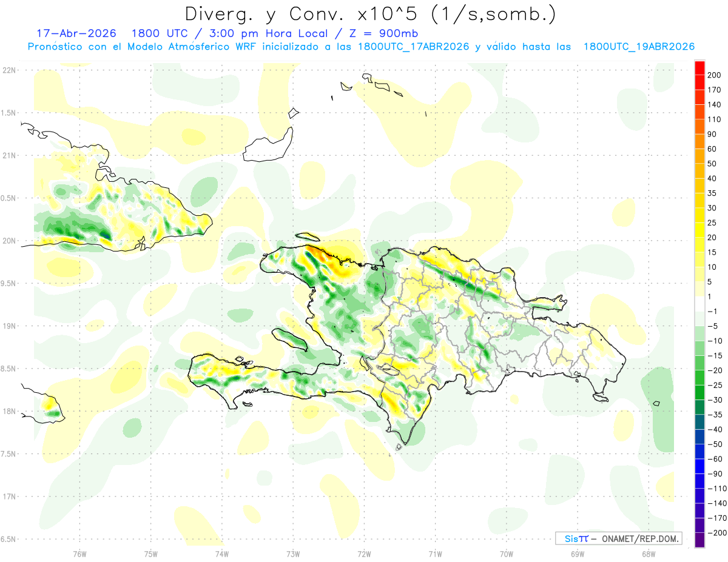The image size is (728, 562).
Task: Click the 1800UTC_19ABR2026 valid time text
Action: (x=639, y=47)
